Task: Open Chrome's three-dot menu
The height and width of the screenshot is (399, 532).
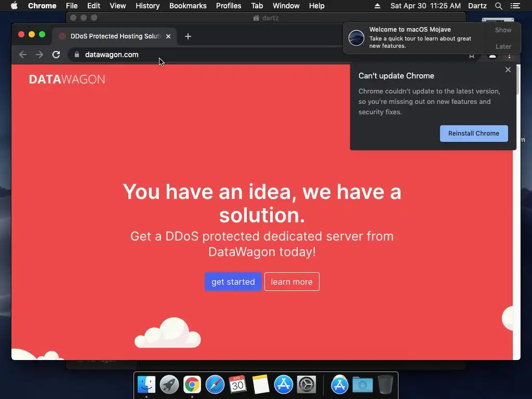Action: tap(509, 56)
